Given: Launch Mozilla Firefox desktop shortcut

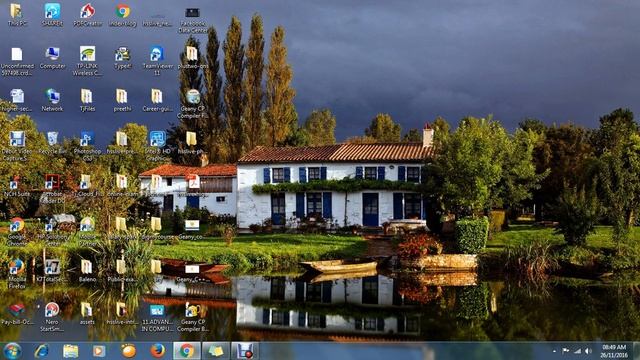Looking at the screenshot, I should pos(17,274).
